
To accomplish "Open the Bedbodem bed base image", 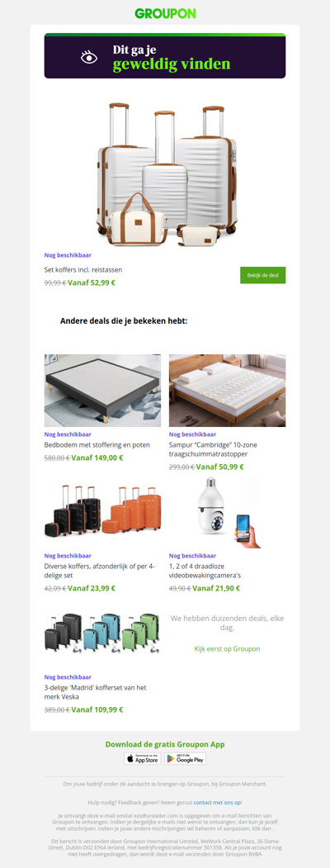I will coord(103,391).
